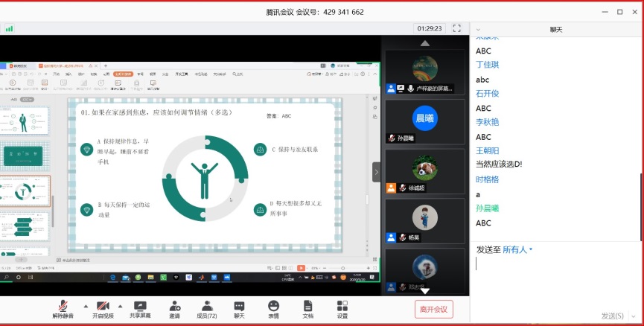Start sharing with 共享屏幕 icon
This screenshot has width=644, height=326.
(x=140, y=308)
